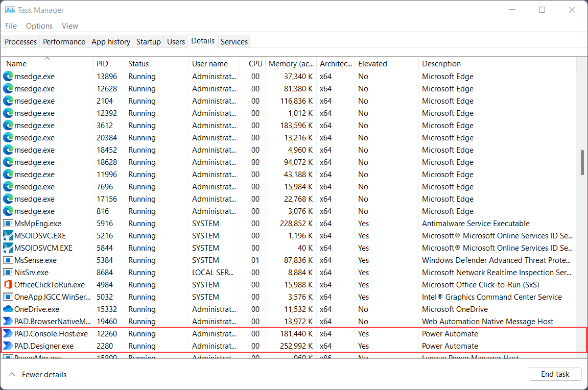Open the Options menu
This screenshot has height=390, width=588.
[39, 26]
